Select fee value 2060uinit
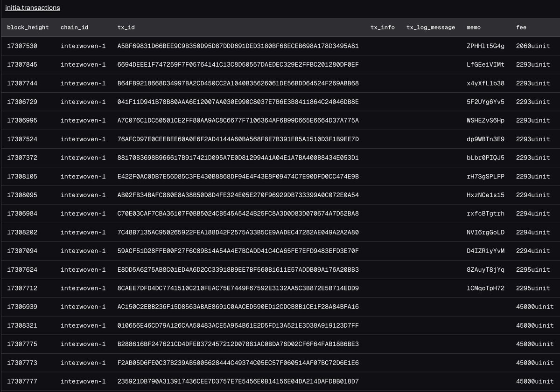This screenshot has height=392, width=560. pyautogui.click(x=533, y=46)
